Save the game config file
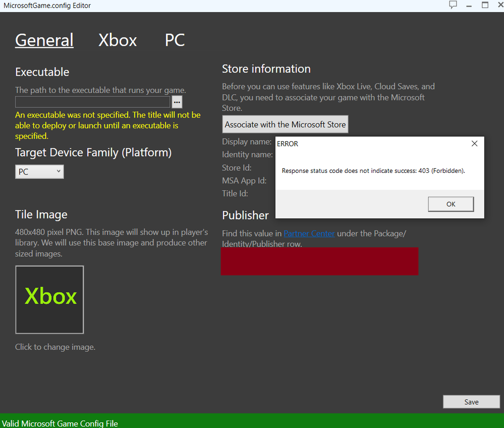 coord(471,402)
